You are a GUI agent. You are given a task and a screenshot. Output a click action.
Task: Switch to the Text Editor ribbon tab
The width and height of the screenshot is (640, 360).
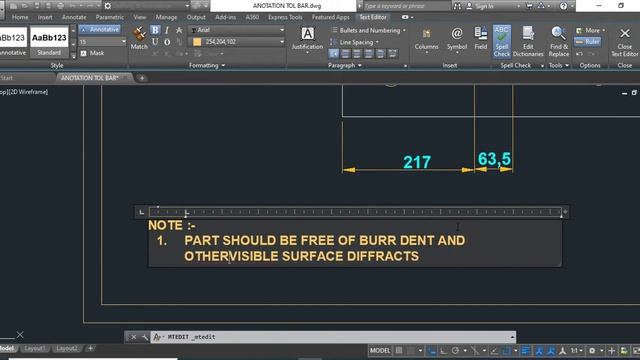click(x=373, y=17)
